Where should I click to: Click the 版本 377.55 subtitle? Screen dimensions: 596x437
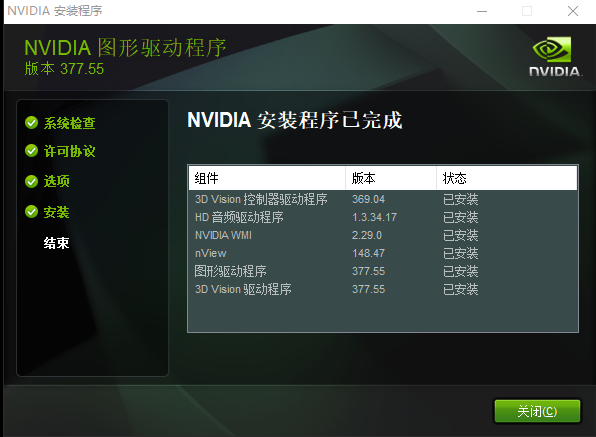click(64, 69)
